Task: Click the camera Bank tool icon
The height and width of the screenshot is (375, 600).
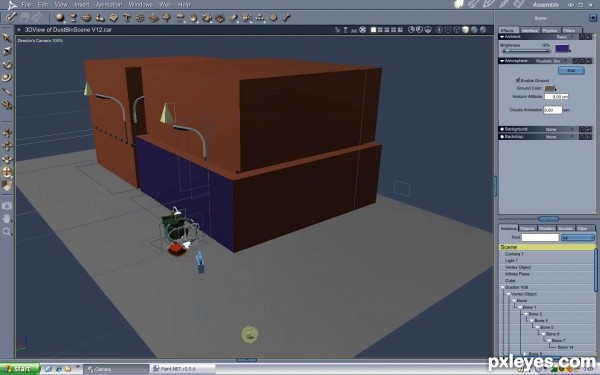Action: point(7,159)
